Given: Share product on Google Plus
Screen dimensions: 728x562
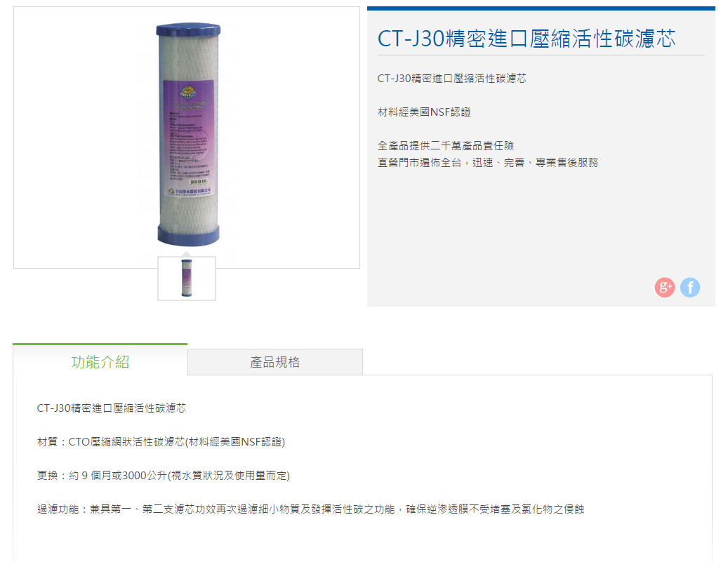Looking at the screenshot, I should (x=664, y=287).
